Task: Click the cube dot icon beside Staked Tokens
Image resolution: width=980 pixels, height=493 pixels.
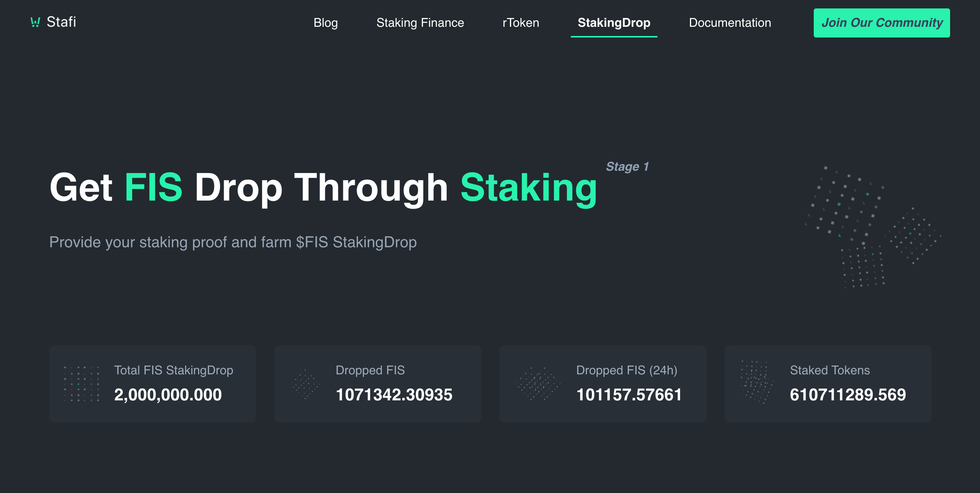Action: [x=757, y=382]
